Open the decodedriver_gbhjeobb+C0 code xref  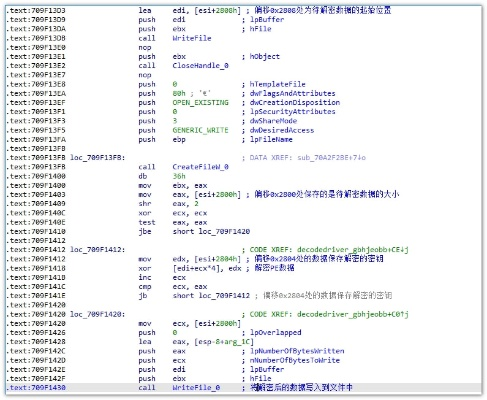[353, 314]
